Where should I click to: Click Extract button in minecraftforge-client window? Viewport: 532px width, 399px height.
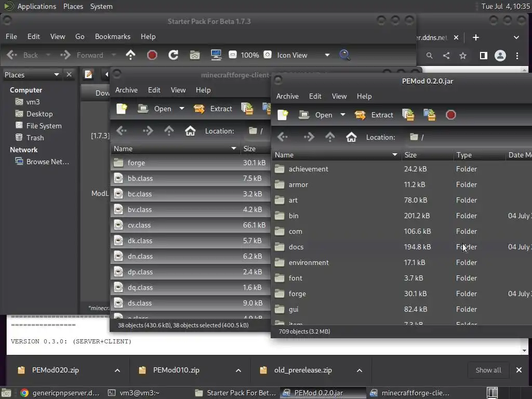click(212, 109)
